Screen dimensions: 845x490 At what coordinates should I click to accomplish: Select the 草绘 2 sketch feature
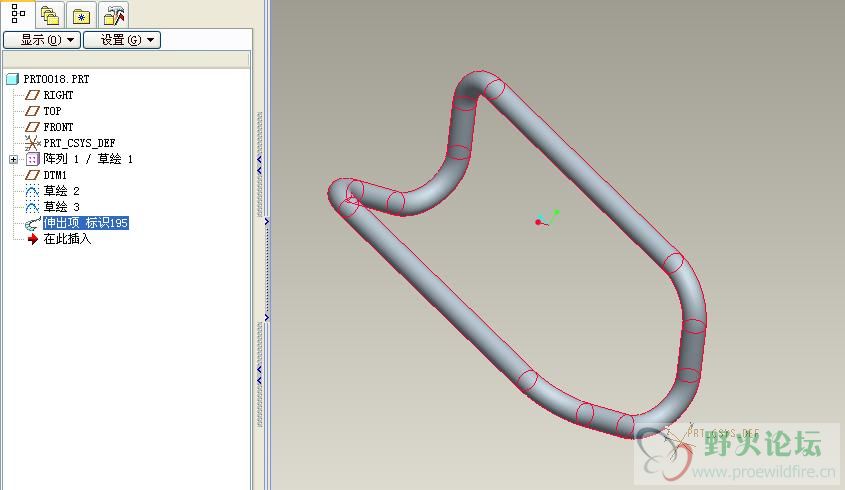[x=61, y=191]
